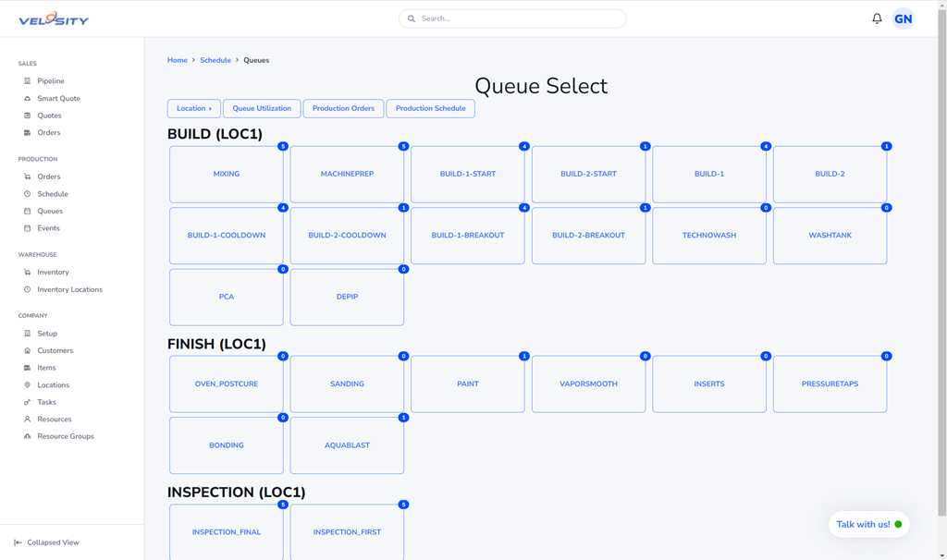947x560 pixels.
Task: Open the Queue Utilization tab
Action: [x=262, y=109]
